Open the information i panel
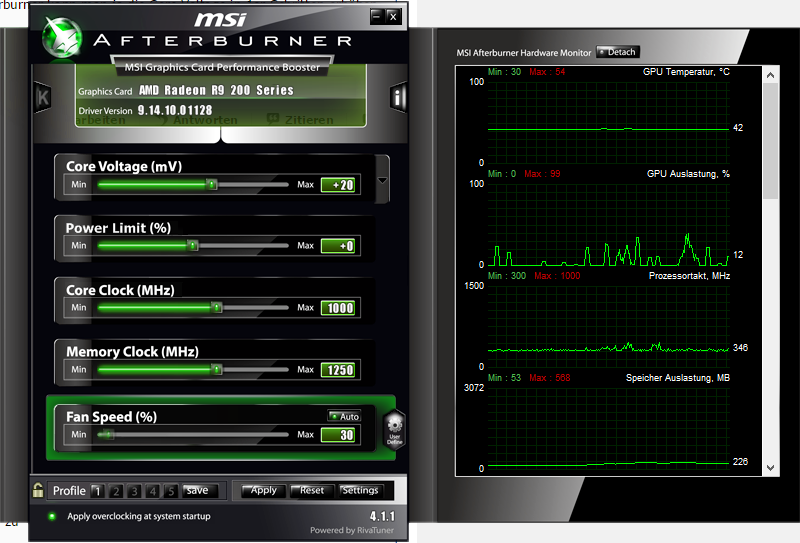800x543 pixels. click(397, 96)
